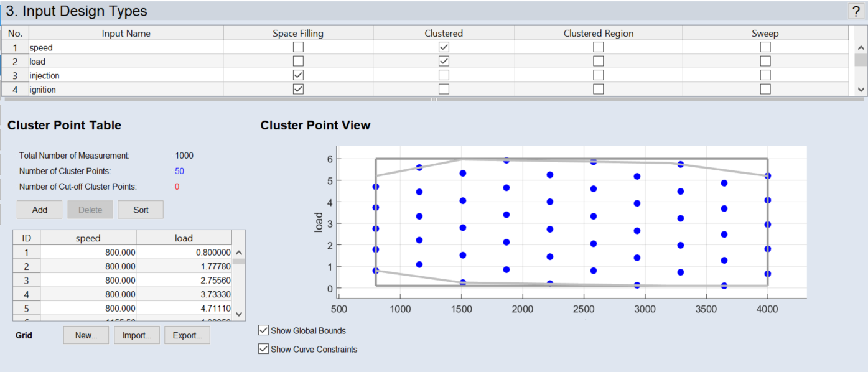The height and width of the screenshot is (372, 868).
Task: Select the speed column header in cluster table
Action: point(88,238)
